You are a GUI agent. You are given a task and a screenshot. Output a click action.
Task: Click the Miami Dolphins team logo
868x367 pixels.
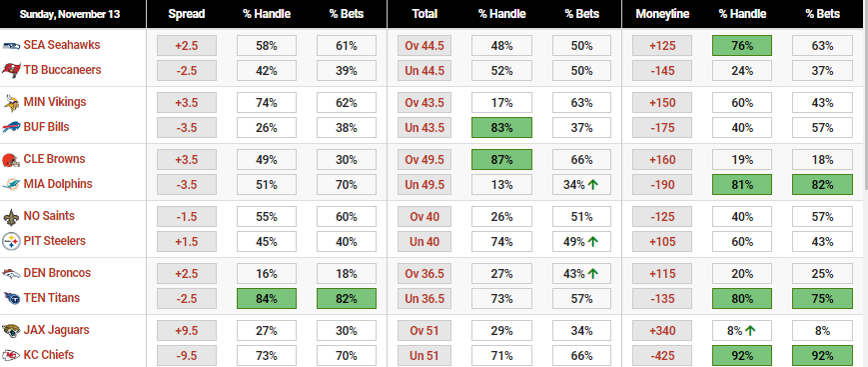(x=11, y=184)
